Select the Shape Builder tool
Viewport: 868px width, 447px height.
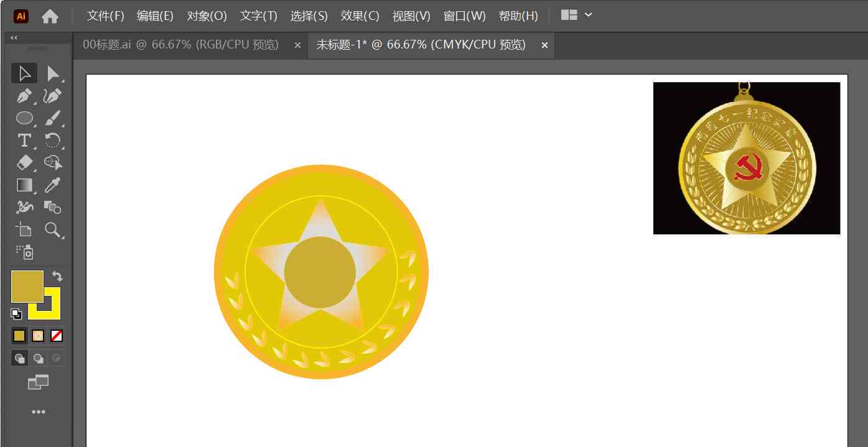coord(53,162)
